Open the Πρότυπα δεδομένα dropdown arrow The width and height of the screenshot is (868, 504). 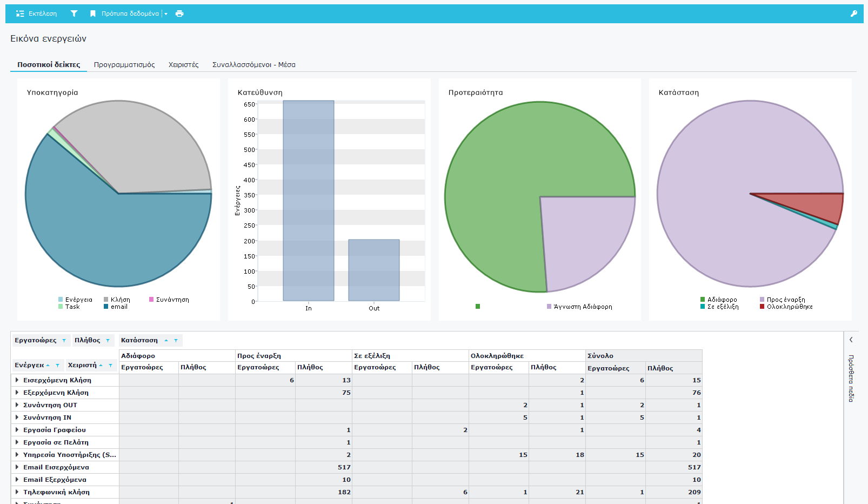166,14
